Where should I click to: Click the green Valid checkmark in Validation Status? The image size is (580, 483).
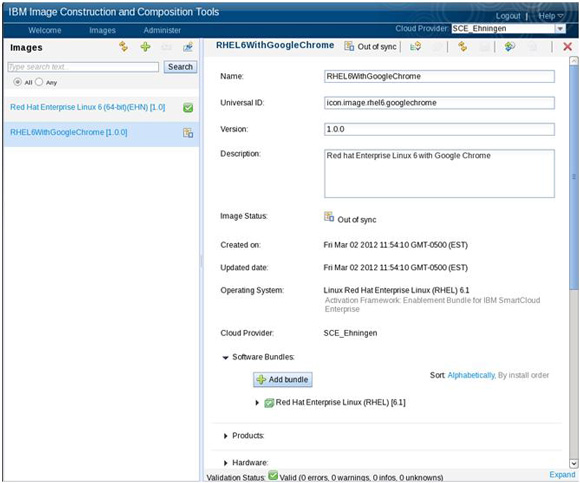273,475
